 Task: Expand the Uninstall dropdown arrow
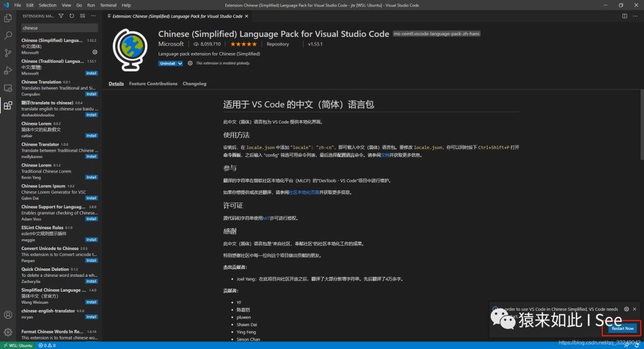(x=180, y=63)
